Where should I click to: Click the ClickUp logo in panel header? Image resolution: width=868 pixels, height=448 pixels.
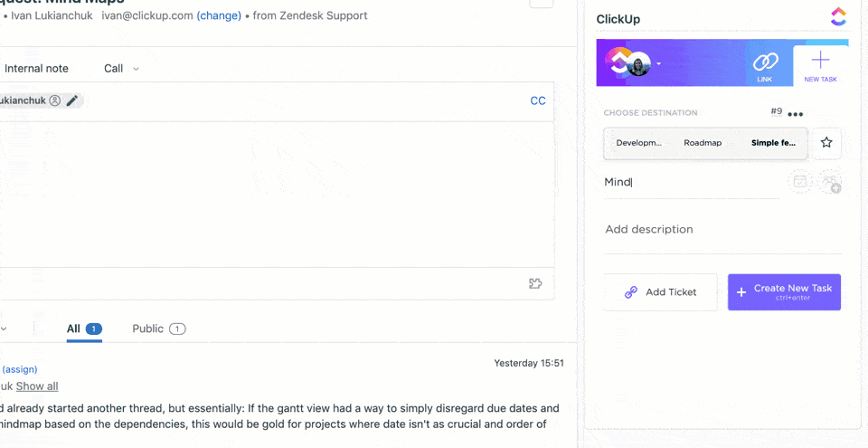(x=838, y=16)
